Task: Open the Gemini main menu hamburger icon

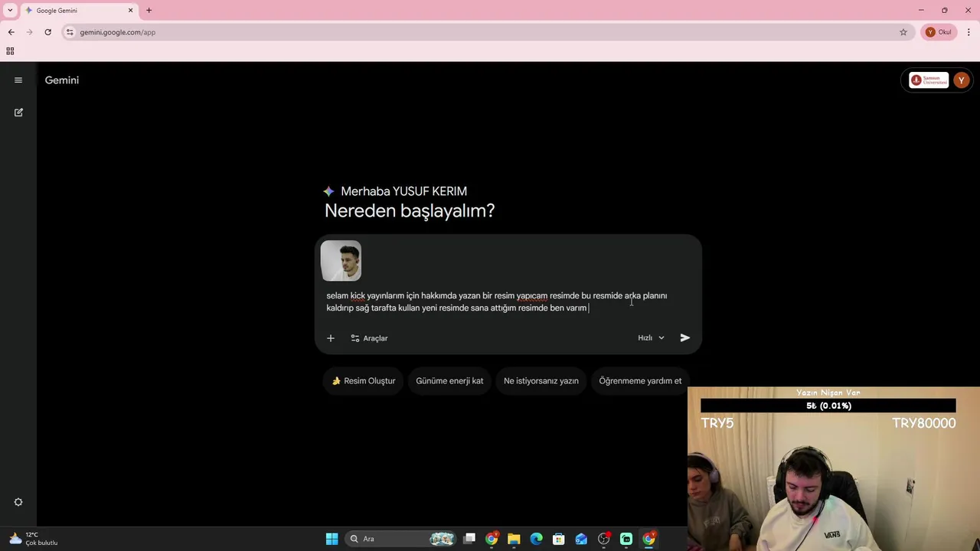Action: (x=18, y=80)
